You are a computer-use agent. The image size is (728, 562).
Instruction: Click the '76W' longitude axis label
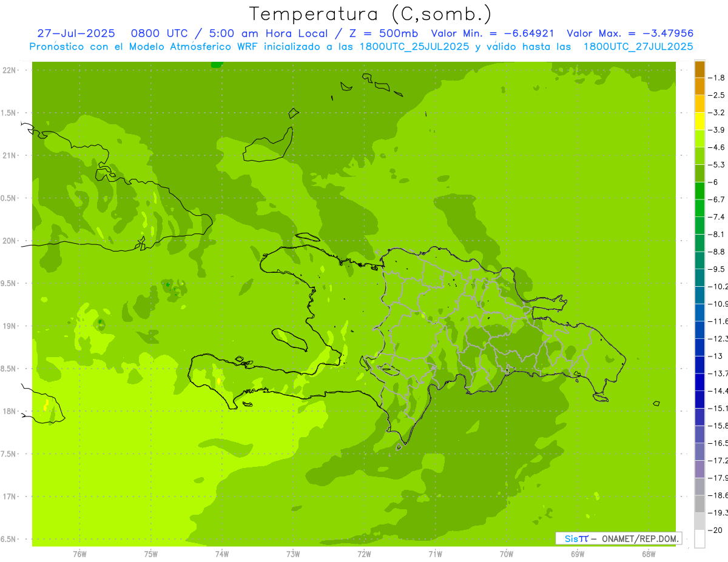79,554
